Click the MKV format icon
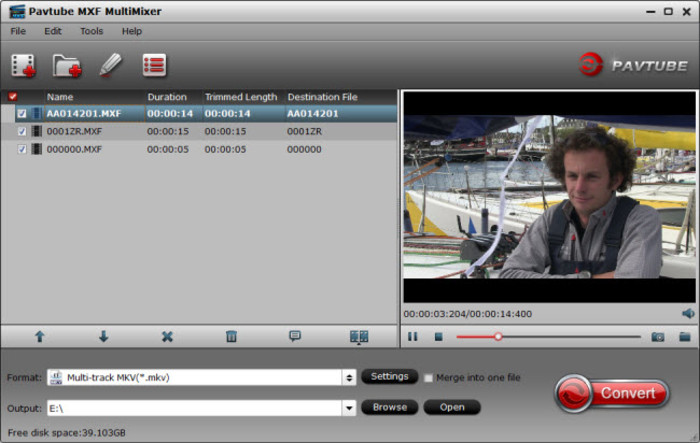This screenshot has height=443, width=700. click(56, 378)
